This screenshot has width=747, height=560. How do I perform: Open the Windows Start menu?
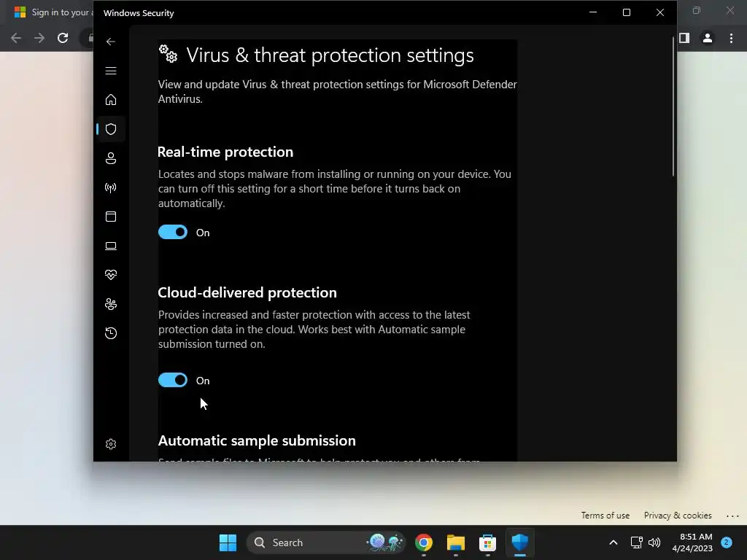coord(228,542)
